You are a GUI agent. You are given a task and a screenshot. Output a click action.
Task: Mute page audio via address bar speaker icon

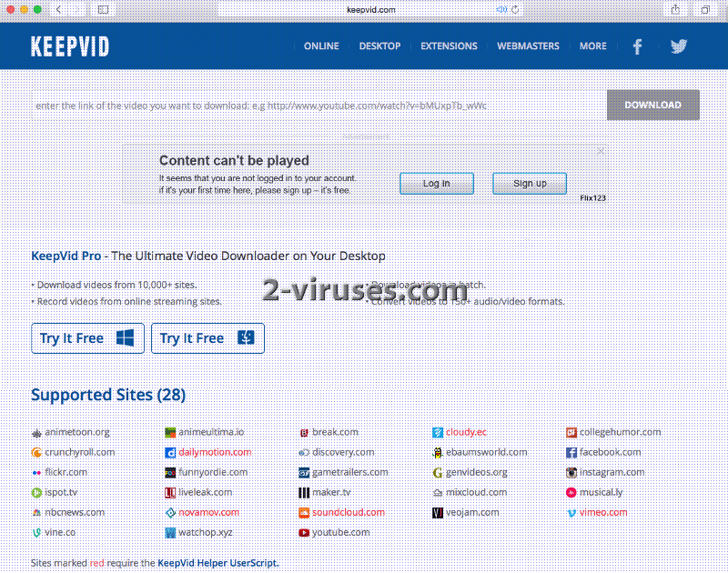tap(501, 10)
